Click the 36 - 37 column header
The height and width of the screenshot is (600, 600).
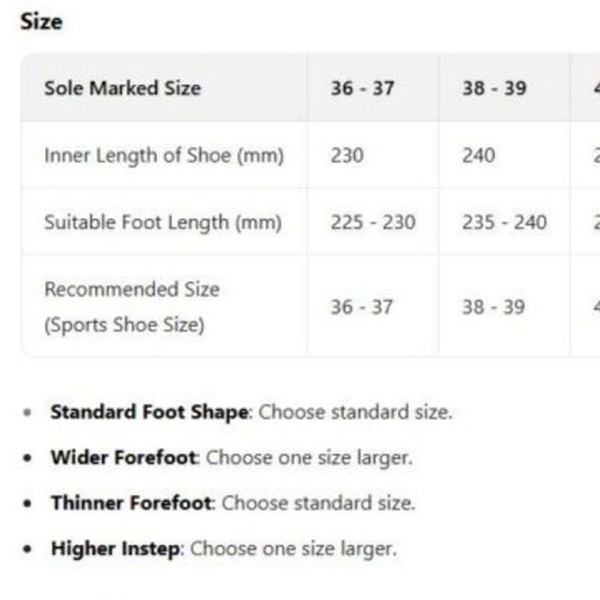point(362,88)
